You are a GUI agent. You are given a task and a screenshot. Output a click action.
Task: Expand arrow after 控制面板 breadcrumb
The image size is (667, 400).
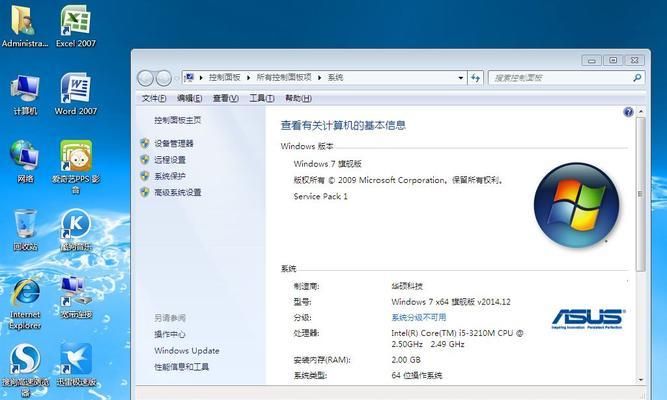coord(248,78)
